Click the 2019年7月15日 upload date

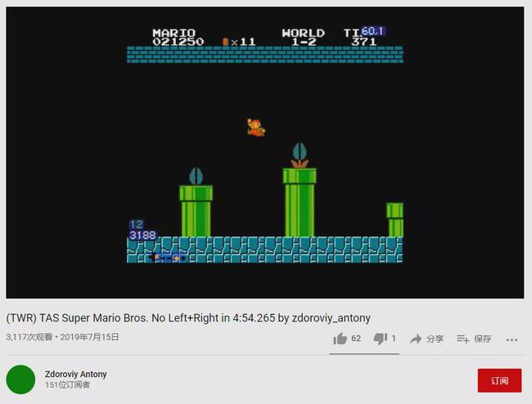[89, 337]
